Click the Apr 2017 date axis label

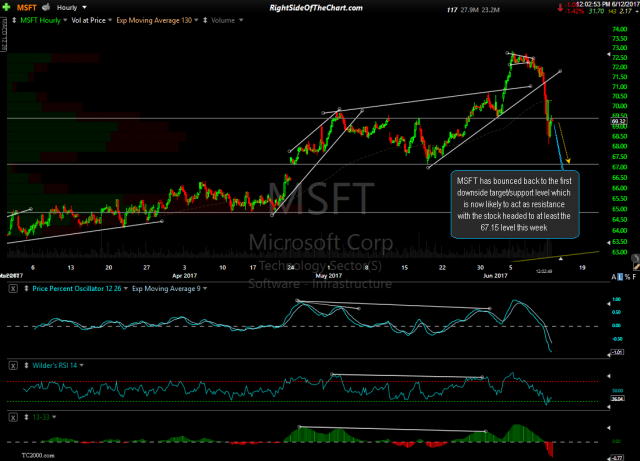[x=184, y=276]
